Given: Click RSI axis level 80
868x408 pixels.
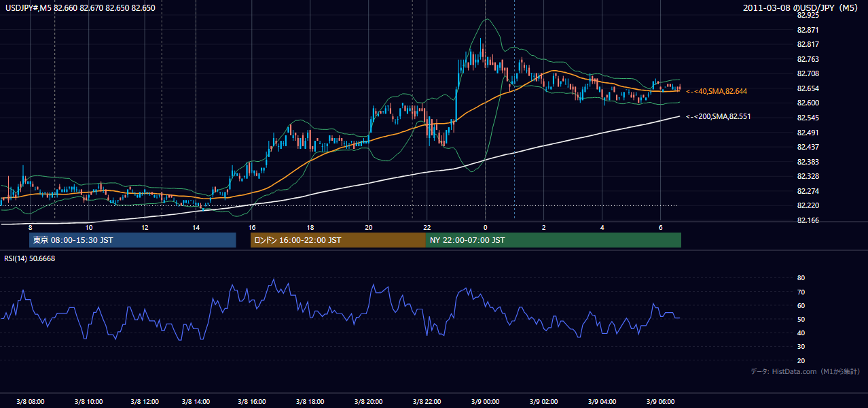Looking at the screenshot, I should 801,278.
